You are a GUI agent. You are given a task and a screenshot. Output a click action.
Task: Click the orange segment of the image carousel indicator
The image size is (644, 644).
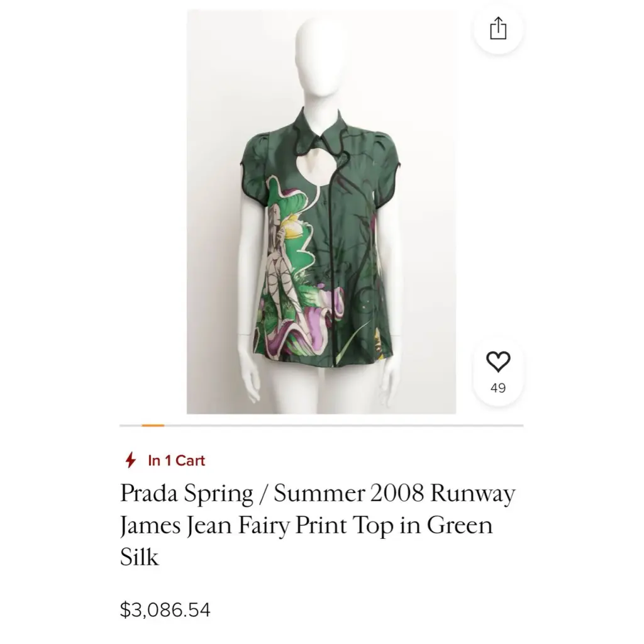[153, 426]
